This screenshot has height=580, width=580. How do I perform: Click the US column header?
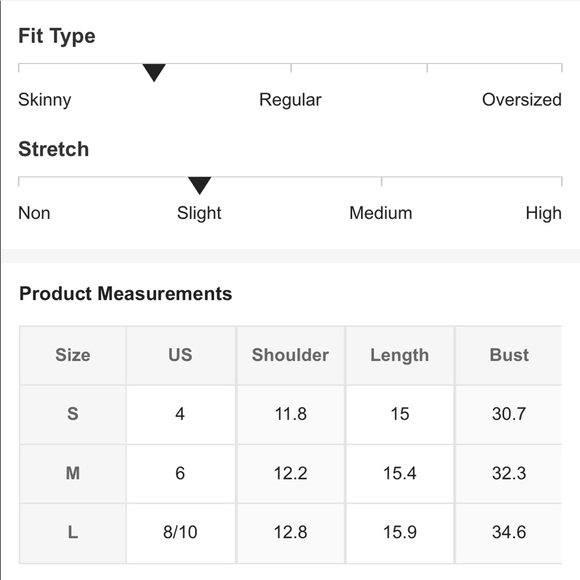click(180, 355)
